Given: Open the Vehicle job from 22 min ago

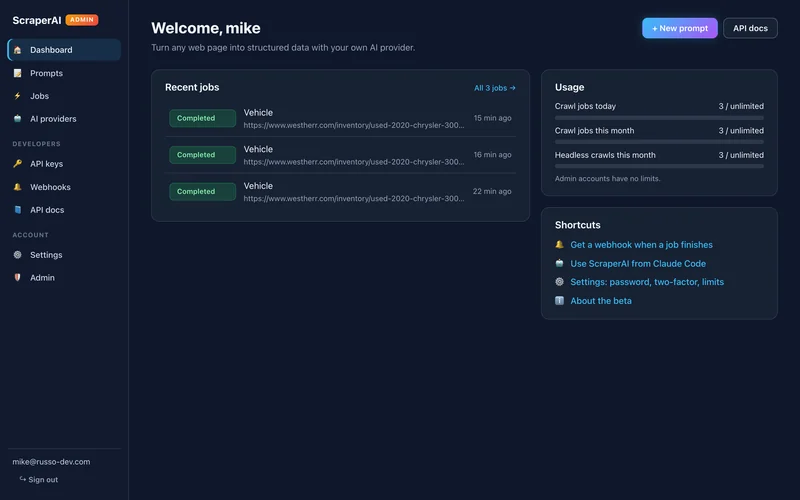Looking at the screenshot, I should [x=340, y=192].
